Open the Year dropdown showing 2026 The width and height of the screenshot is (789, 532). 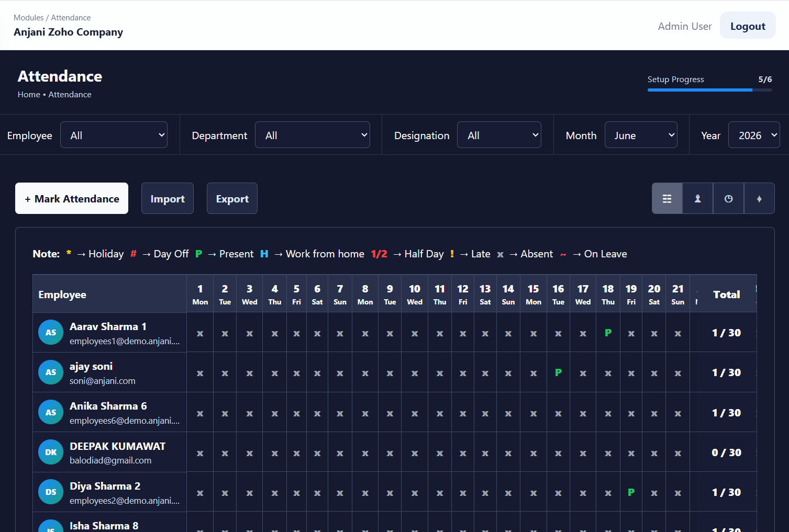click(754, 135)
